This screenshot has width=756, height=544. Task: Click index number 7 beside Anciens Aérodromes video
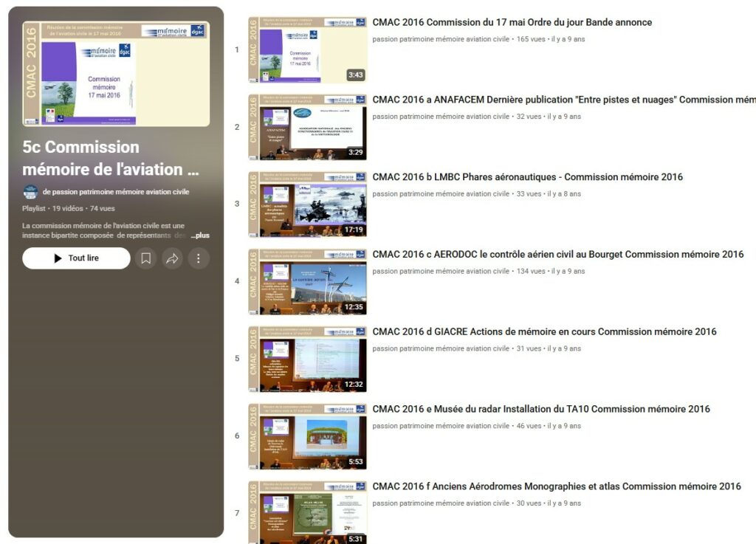237,513
